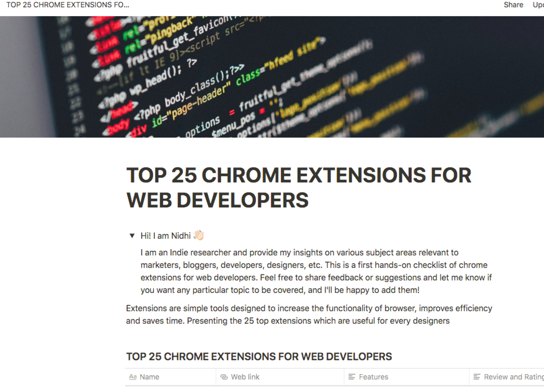Click the 'Hi! I am Nidhi' text
544x392 pixels.
pos(166,236)
